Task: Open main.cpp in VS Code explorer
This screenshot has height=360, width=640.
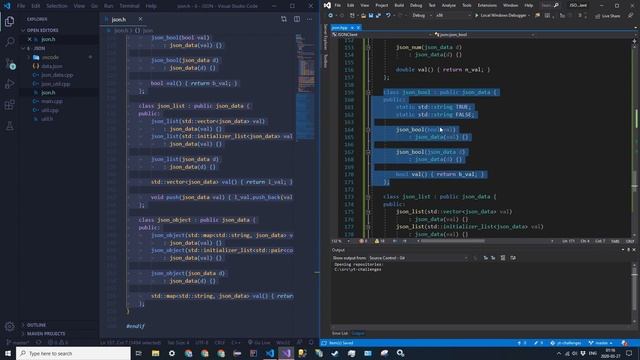Action: coord(52,101)
